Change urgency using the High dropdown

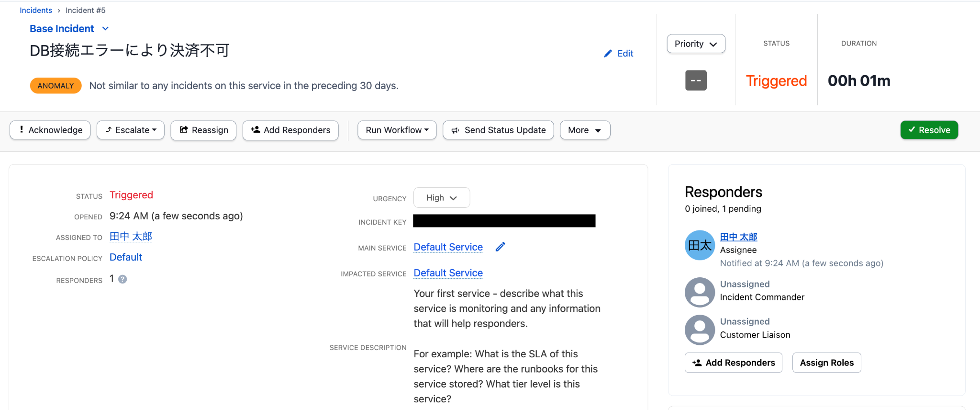[x=441, y=198]
